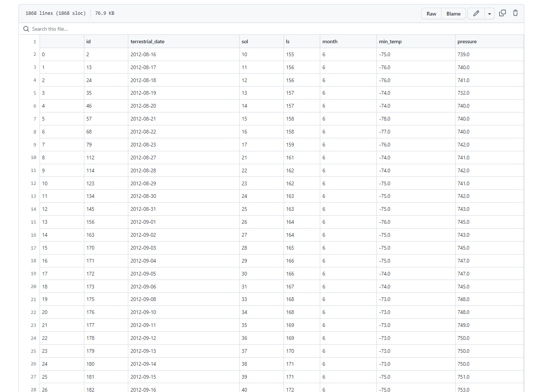Click the '2012-08-16' date cell
Viewport: 545px width, 392px height.
click(143, 54)
